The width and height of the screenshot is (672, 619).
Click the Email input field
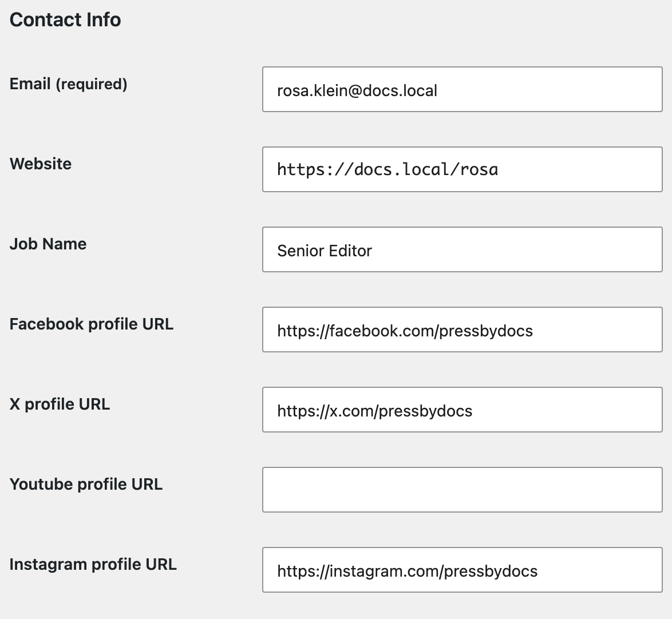tap(463, 89)
